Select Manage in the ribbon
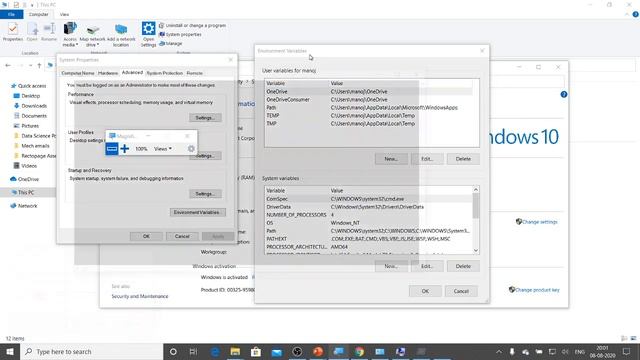The image size is (640, 360). (x=171, y=43)
